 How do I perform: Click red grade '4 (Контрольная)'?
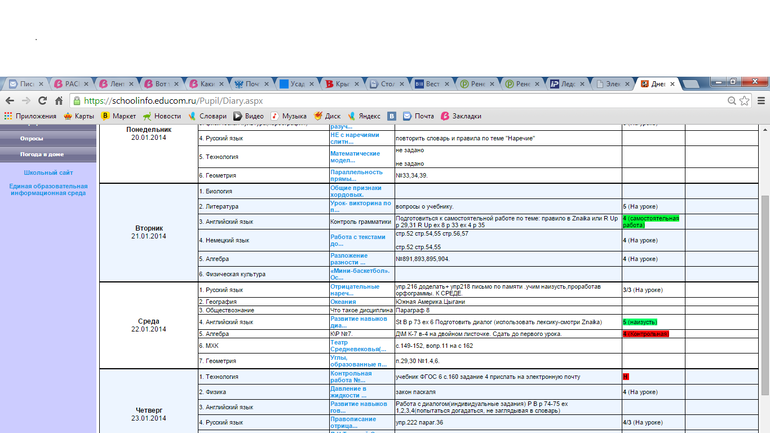click(x=646, y=334)
